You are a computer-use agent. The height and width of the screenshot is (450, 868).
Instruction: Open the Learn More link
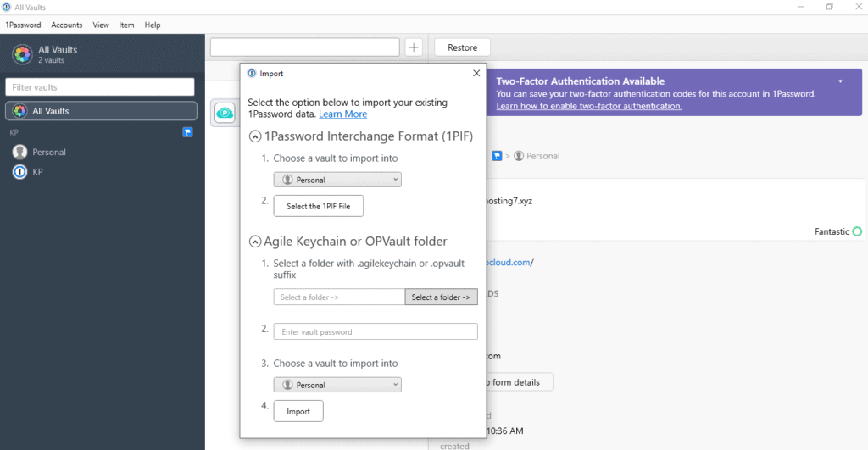[x=342, y=114]
